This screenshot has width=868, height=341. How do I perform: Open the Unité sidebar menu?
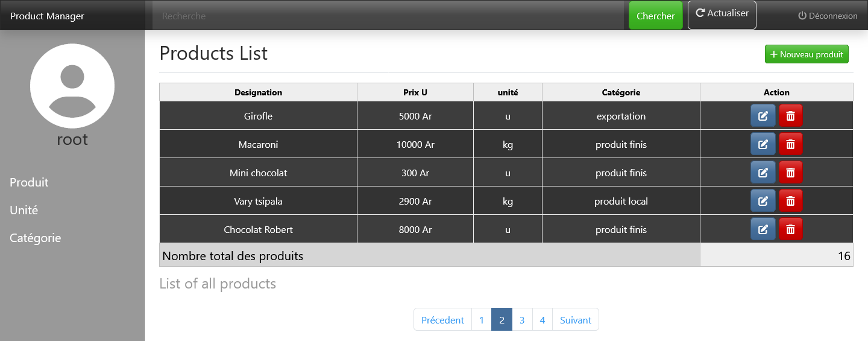(24, 210)
